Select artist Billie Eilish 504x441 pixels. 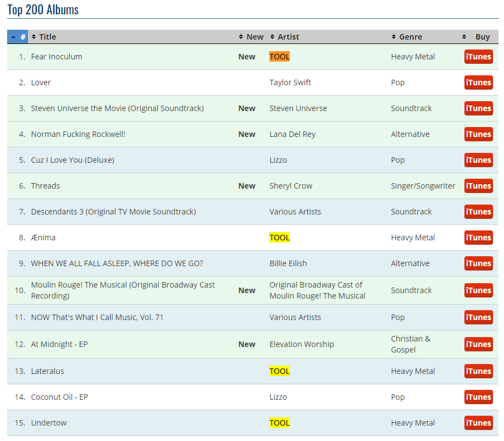tap(288, 263)
